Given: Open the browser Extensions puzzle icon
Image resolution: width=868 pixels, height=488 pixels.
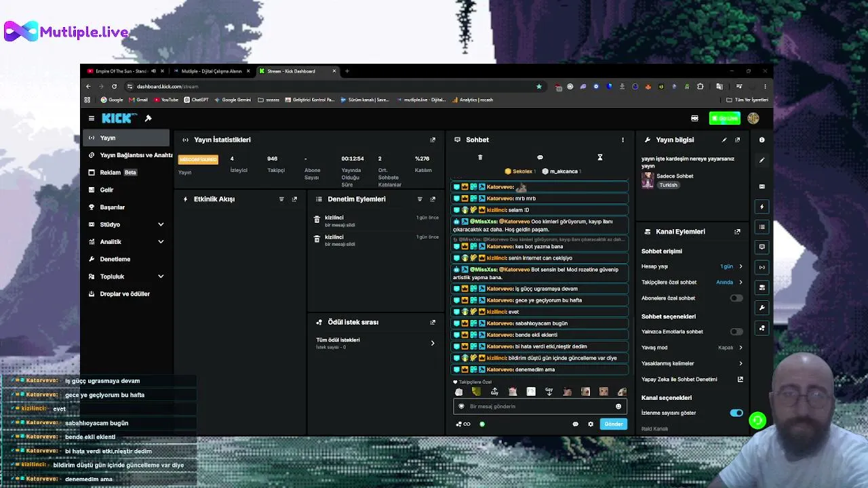Looking at the screenshot, I should tap(701, 87).
